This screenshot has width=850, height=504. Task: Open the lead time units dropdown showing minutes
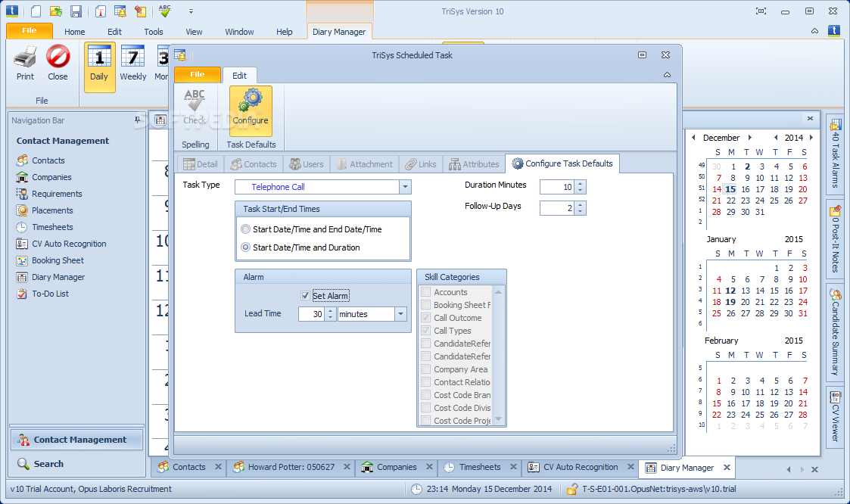(400, 314)
